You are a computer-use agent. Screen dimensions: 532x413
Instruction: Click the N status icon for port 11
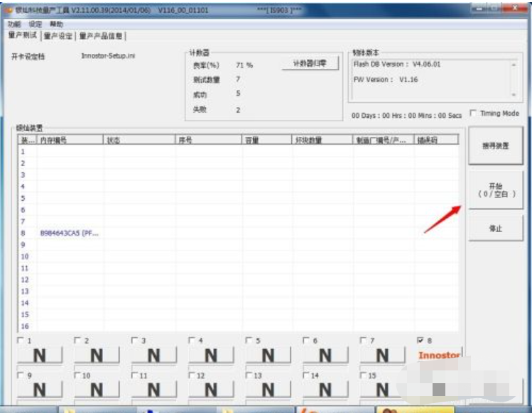tap(154, 390)
